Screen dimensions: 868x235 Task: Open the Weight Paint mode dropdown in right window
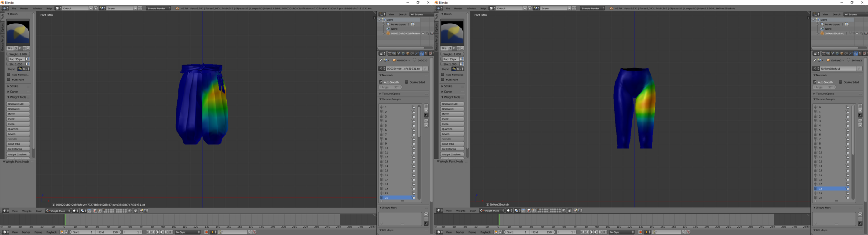point(492,211)
